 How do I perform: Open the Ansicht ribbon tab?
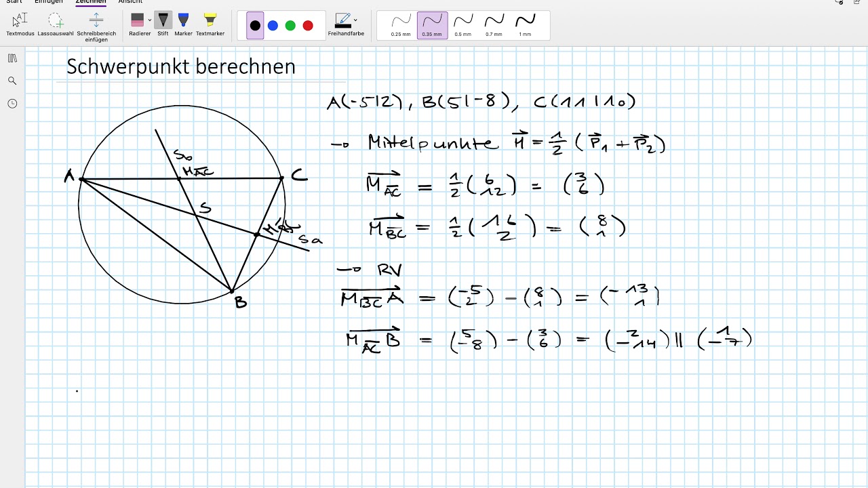130,2
